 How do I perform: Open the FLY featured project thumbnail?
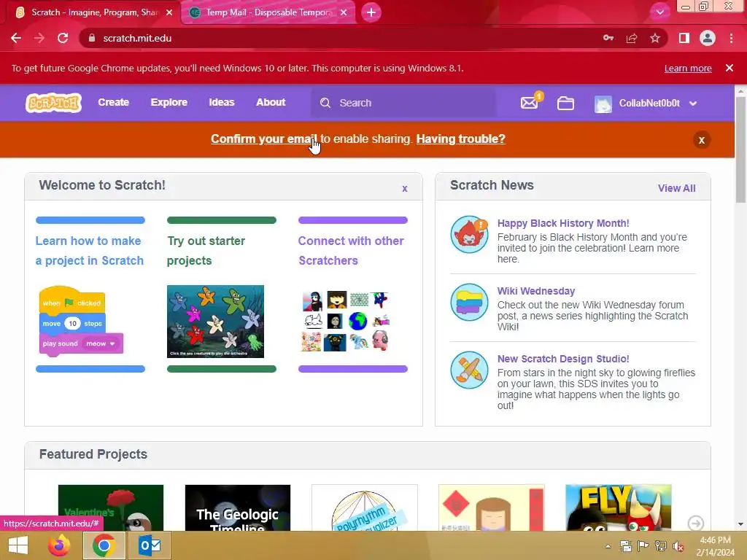(x=619, y=507)
